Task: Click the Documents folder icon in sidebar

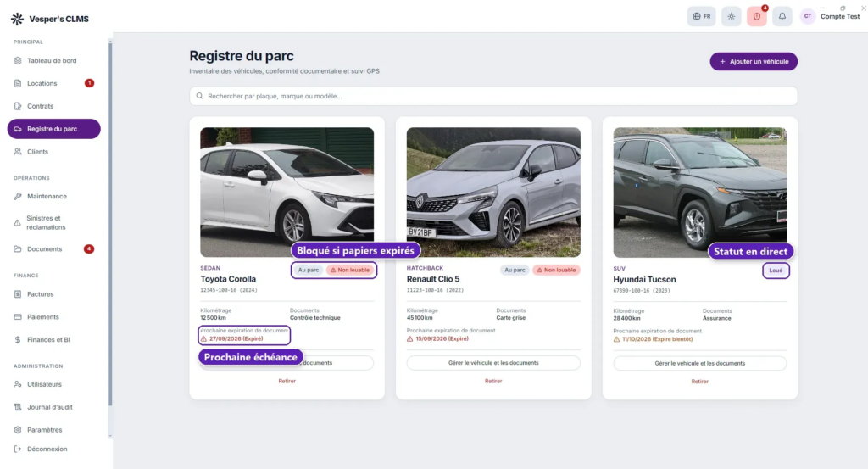Action: coord(18,249)
